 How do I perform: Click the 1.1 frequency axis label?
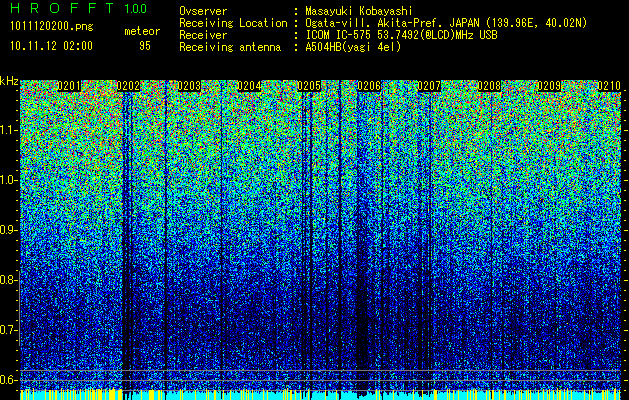(x=9, y=130)
